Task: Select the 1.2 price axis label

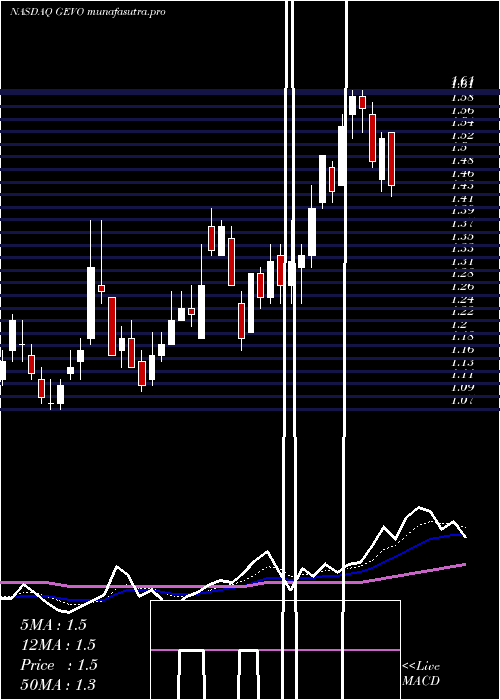Action: [461, 325]
